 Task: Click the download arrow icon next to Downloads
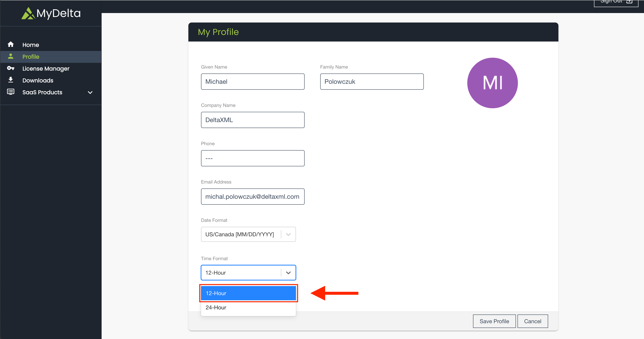click(11, 80)
